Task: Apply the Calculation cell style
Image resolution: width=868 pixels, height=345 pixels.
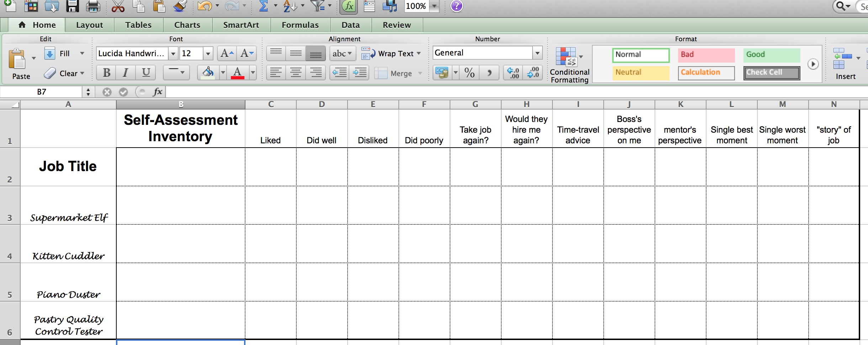Action: [x=706, y=73]
